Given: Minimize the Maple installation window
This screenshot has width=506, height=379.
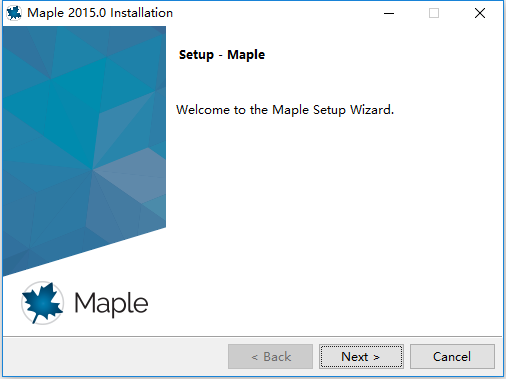Looking at the screenshot, I should pos(389,13).
